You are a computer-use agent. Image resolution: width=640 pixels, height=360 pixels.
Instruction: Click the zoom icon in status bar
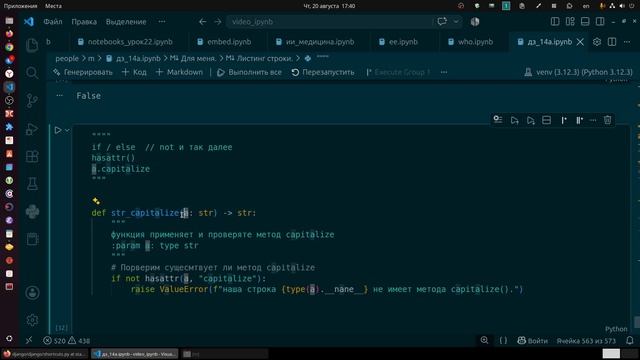coord(484,340)
